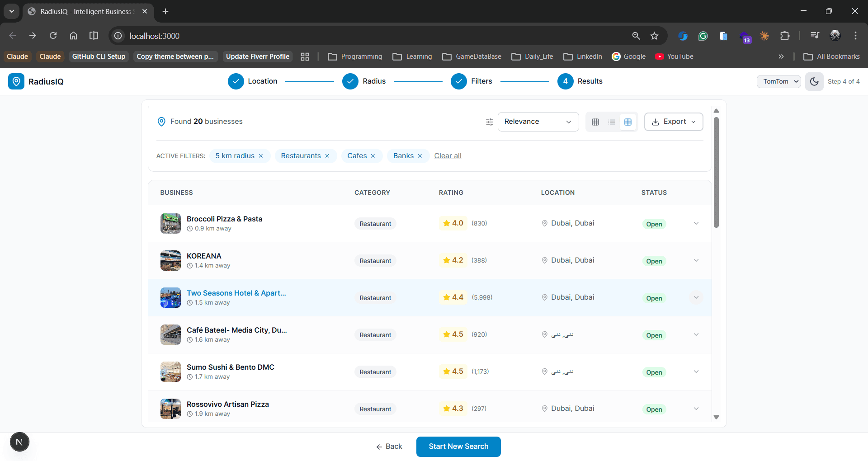Open the Relevance sort dropdown
The width and height of the screenshot is (868, 461).
pyautogui.click(x=538, y=122)
